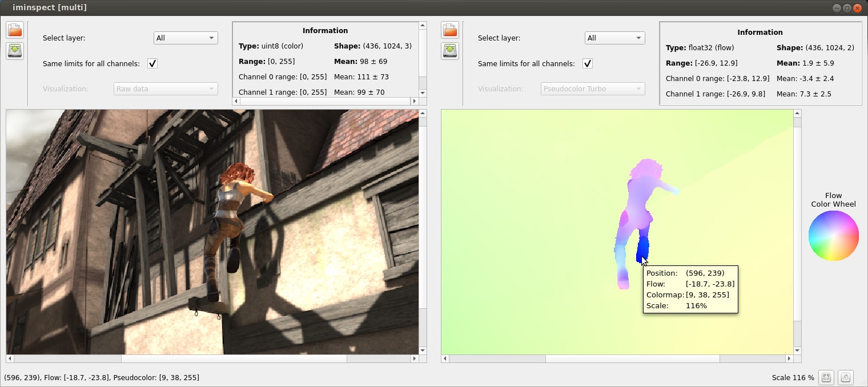Click the Flow Color Wheel

[x=833, y=235]
